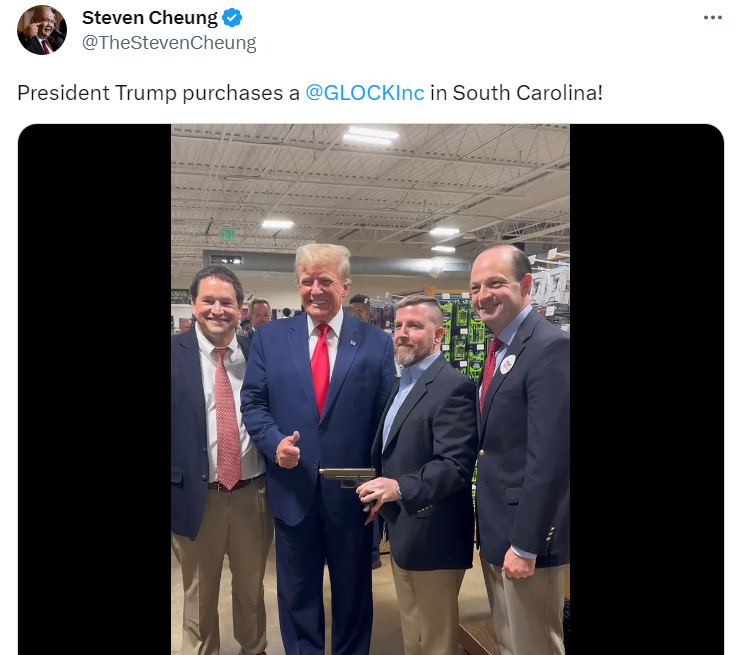
Task: Open the @TheStevenCheung handle link
Action: 169,42
